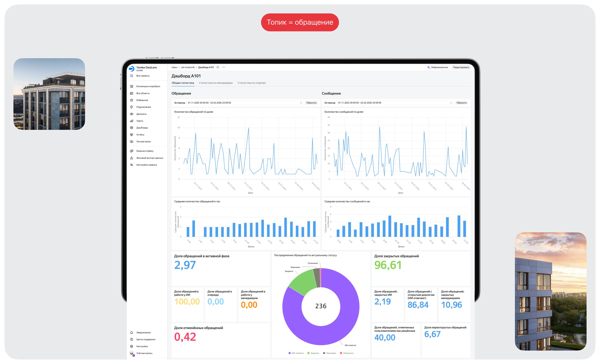Clear the period filter under Сообщения
Viewport: 600px width, 364px height.
(x=451, y=103)
